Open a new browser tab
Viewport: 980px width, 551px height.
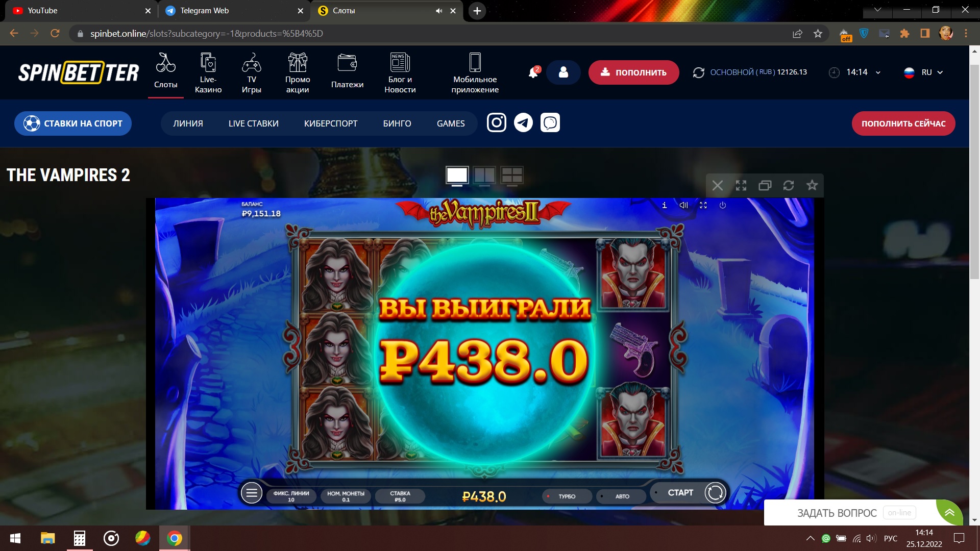coord(477,11)
